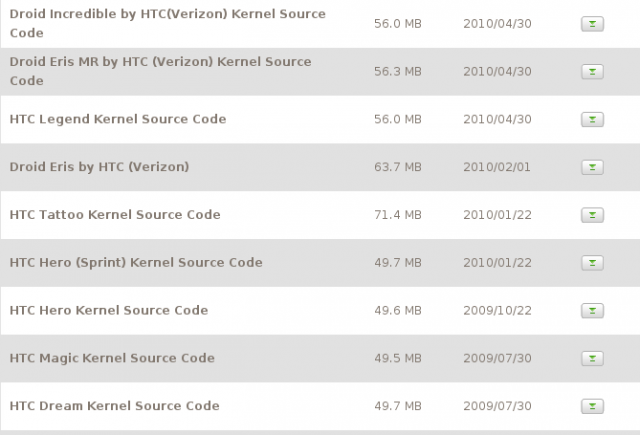Select HTC Dream Kernel Source Code title
This screenshot has height=435, width=640.
click(114, 406)
